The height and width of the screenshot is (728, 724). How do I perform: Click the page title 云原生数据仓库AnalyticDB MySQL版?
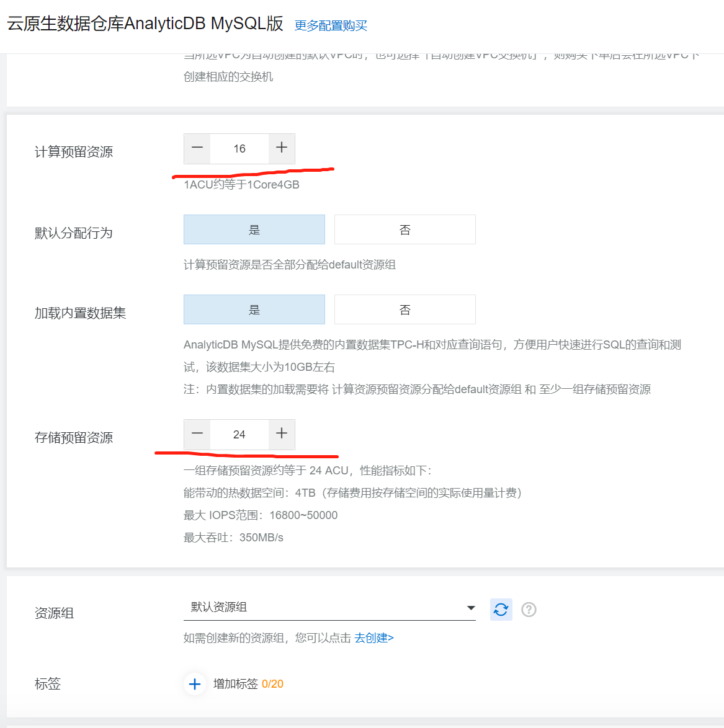(145, 23)
